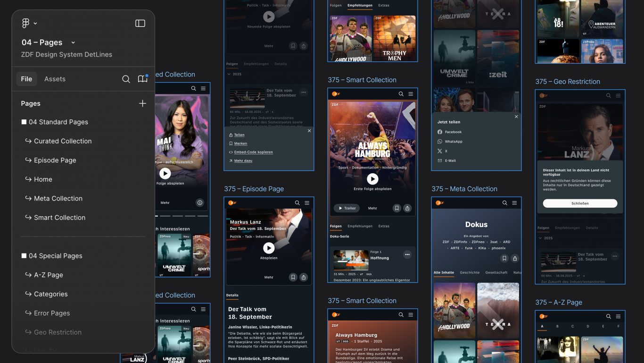Click the hamburger menu in the 375 – A-Z Page frame
Viewport: 644px width, 363px height.
point(618,316)
